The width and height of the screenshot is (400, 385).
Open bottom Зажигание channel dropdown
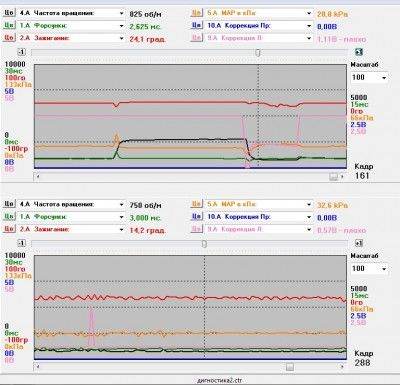pyautogui.click(x=121, y=229)
